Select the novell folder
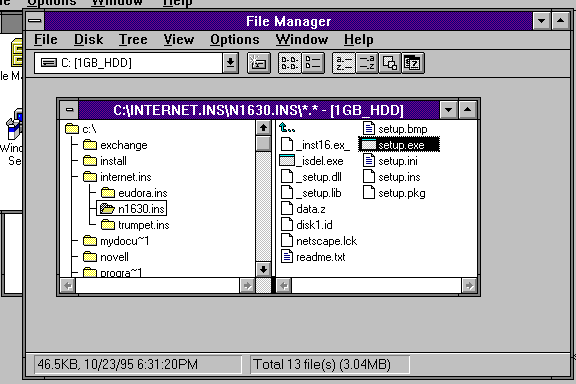Screen dimensions: 576x384 (106, 257)
